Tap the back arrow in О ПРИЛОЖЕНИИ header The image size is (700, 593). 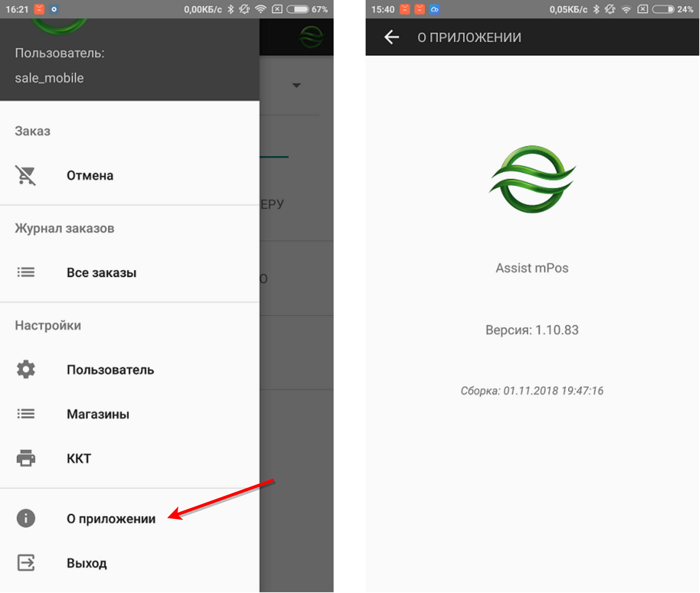pyautogui.click(x=392, y=37)
